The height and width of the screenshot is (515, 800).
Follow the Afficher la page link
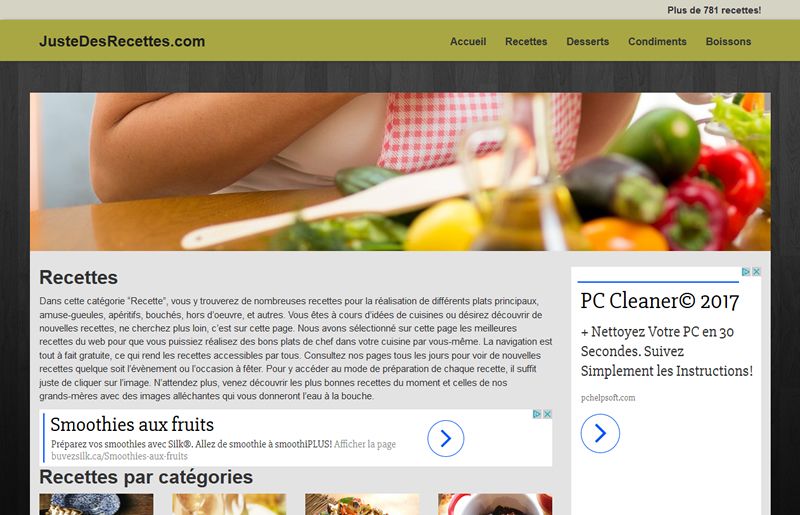365,444
